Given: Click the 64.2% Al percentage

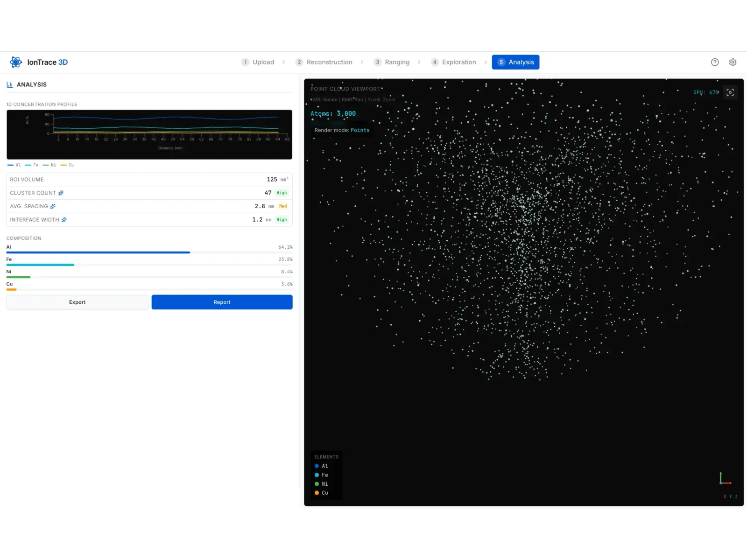Looking at the screenshot, I should point(285,247).
